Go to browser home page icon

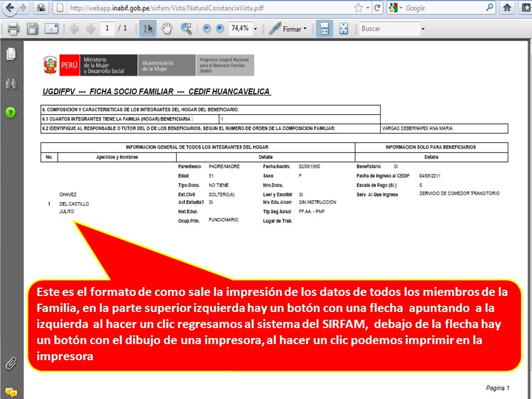click(507, 7)
